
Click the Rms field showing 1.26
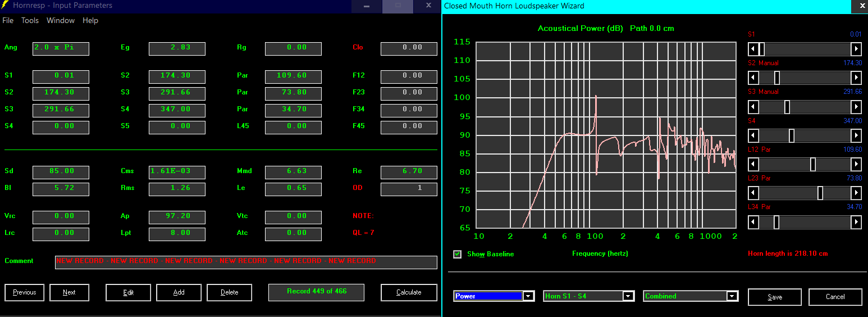pos(177,189)
